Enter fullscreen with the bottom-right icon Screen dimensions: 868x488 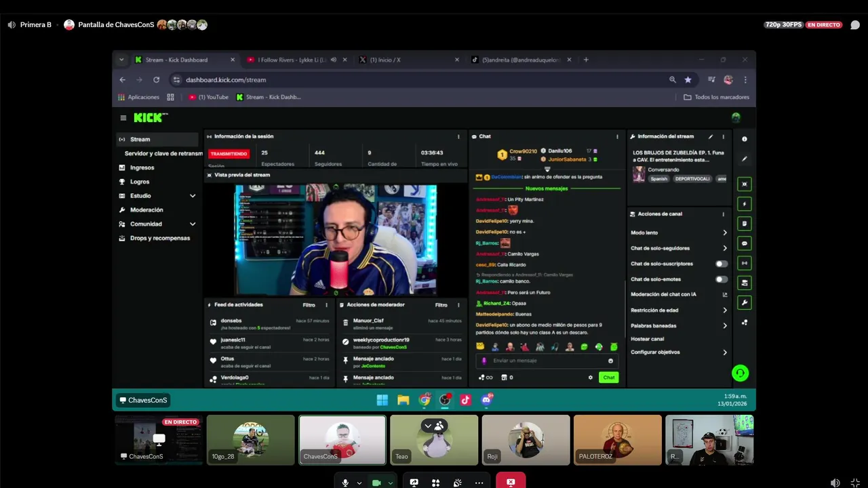tap(855, 483)
